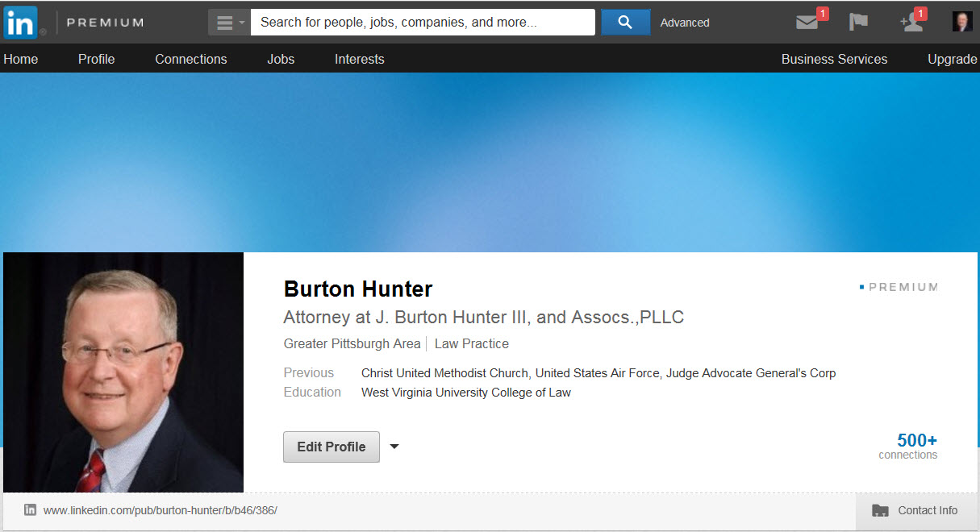Click Law Practice industry text
This screenshot has height=532, width=980.
(472, 343)
